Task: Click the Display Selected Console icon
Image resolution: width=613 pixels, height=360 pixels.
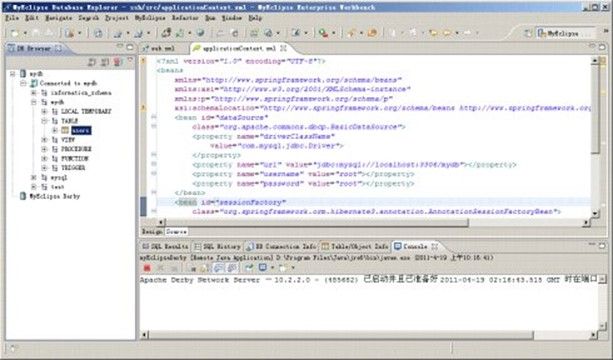Action: pyautogui.click(x=263, y=268)
